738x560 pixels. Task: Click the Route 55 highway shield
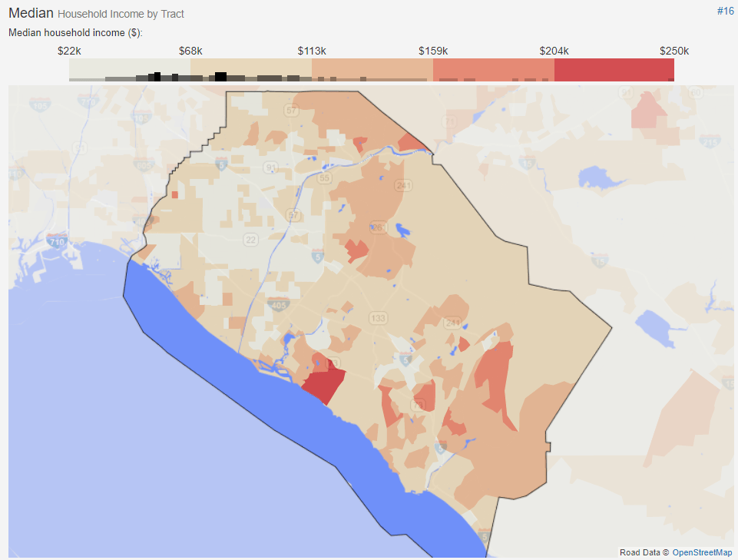point(324,177)
